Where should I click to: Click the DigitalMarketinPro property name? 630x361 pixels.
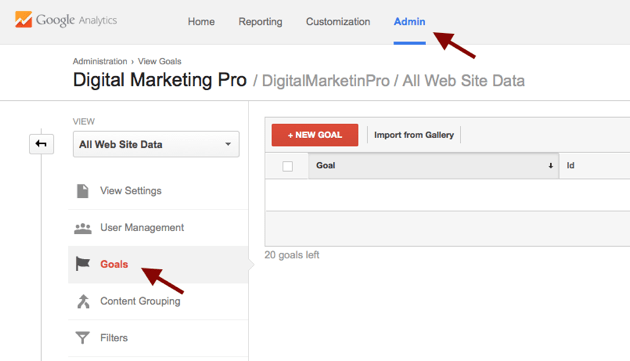point(326,81)
